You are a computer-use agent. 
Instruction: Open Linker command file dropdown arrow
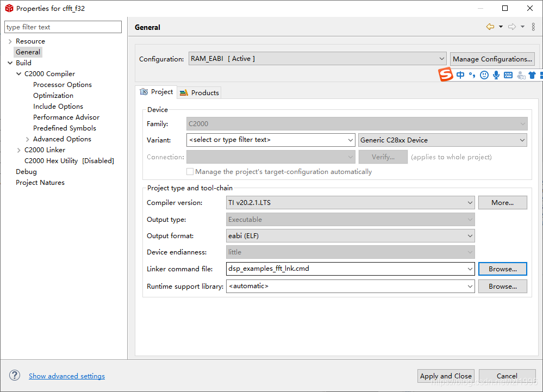coord(470,269)
